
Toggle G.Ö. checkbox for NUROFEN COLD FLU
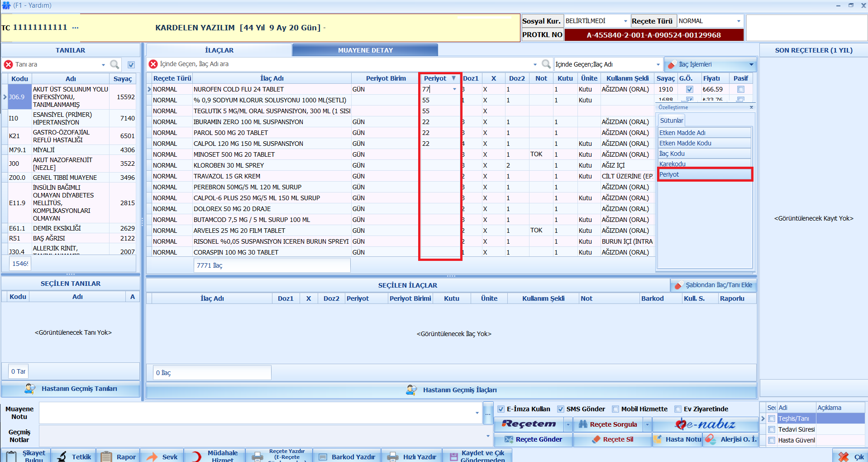(690, 89)
